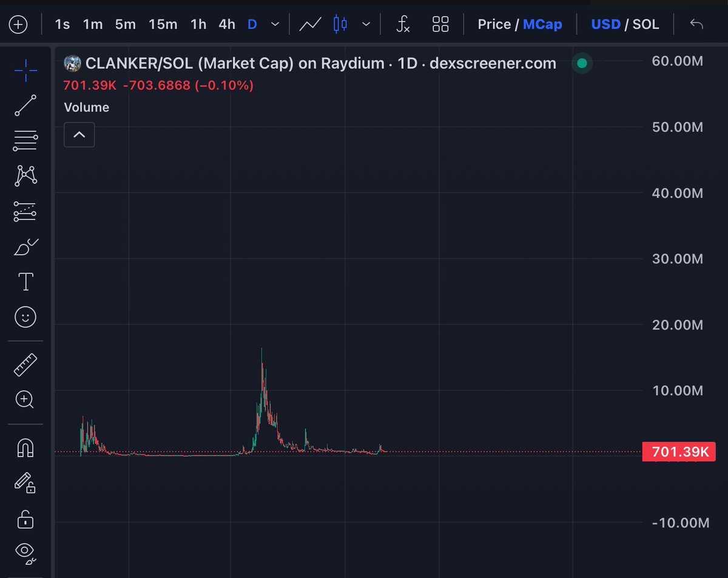Select the D daily timeframe
The width and height of the screenshot is (728, 578).
pos(252,25)
